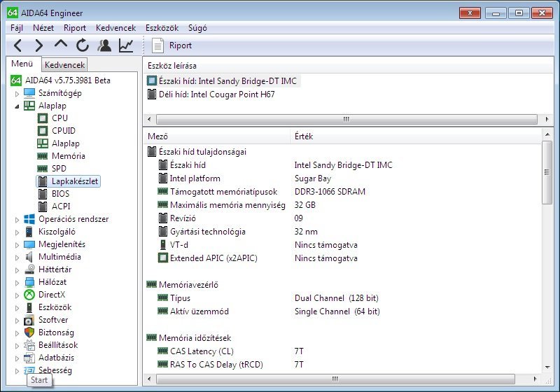The image size is (560, 392).
Task: Expand the Számítógép tree node
Action: click(x=17, y=94)
